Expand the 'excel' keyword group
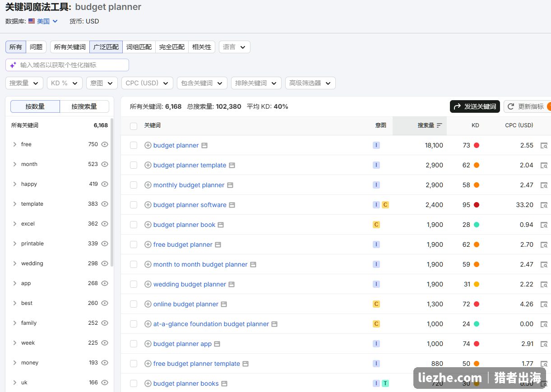 (15, 224)
